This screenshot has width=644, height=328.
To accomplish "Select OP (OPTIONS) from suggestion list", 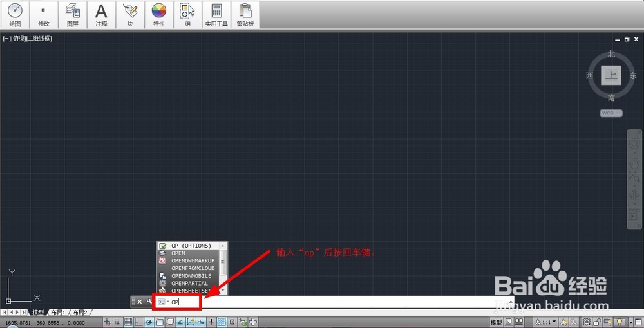I will point(189,246).
